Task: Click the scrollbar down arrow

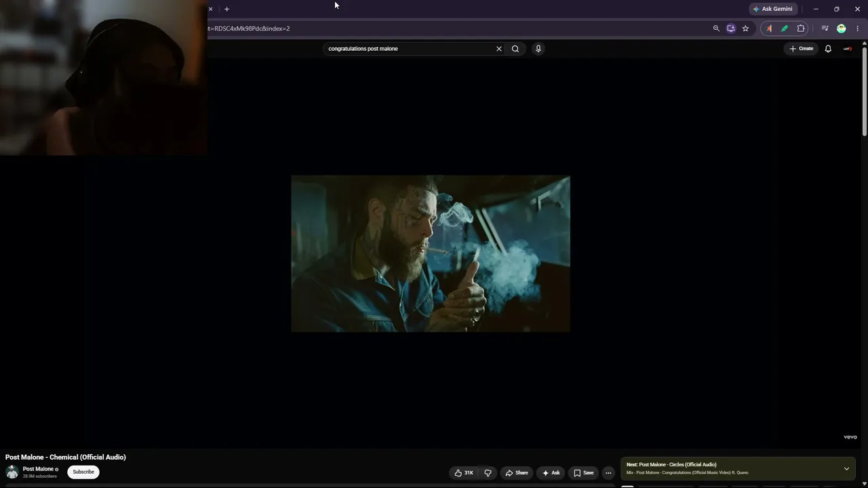Action: (x=865, y=484)
